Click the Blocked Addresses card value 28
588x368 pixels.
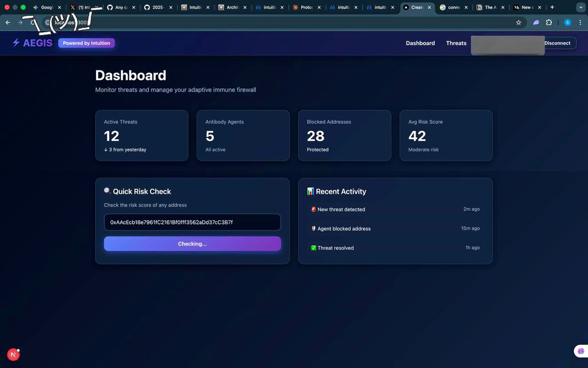pyautogui.click(x=316, y=136)
